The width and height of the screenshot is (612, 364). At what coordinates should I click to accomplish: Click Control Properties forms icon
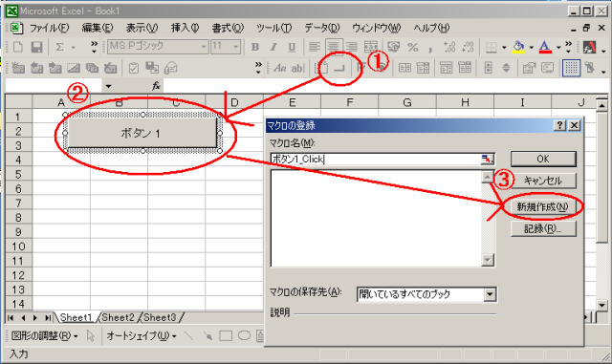pos(529,68)
